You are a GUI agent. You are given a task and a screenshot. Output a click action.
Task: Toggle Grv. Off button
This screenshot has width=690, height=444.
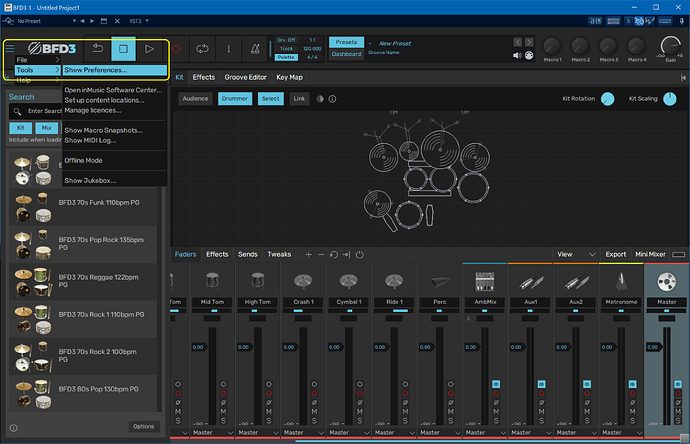point(286,40)
